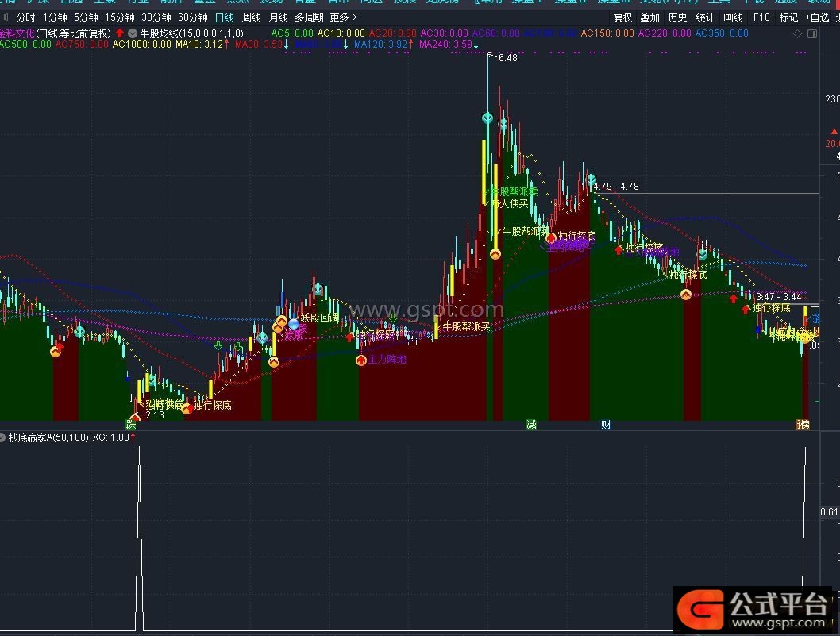Click the 牛股均线(15,0,0,0,1,1,0) indicator label
The width and height of the screenshot is (840, 636).
pyautogui.click(x=191, y=33)
